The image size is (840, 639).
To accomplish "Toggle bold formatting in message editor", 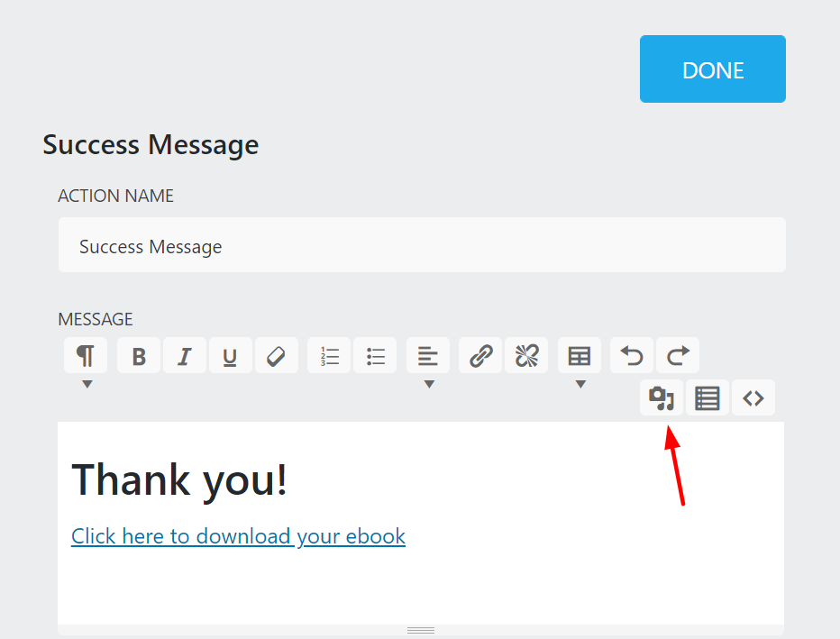I will click(139, 356).
